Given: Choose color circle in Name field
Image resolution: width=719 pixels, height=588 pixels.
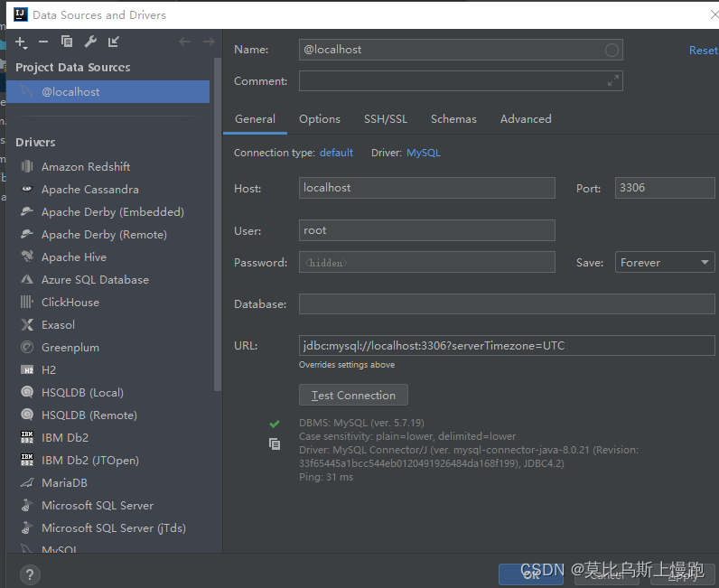Looking at the screenshot, I should (612, 50).
